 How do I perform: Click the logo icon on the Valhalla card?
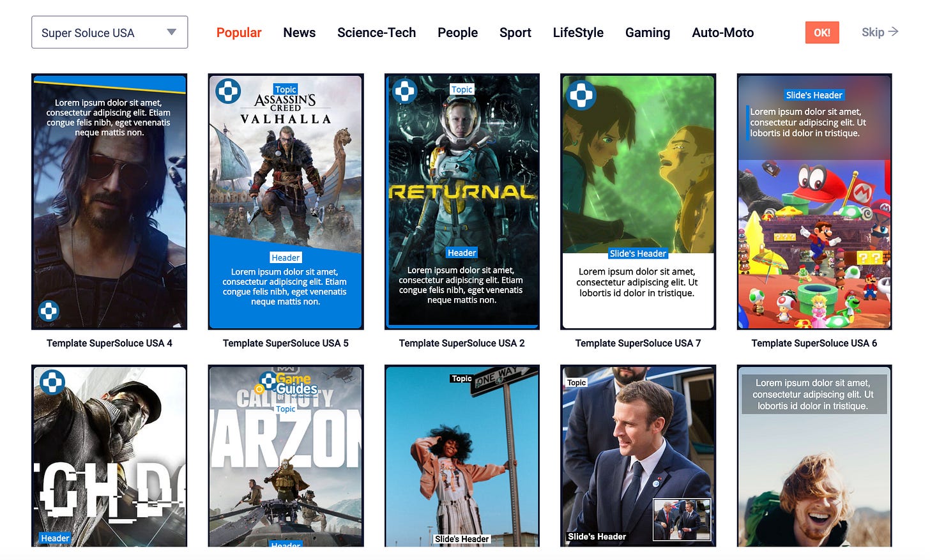pos(228,91)
